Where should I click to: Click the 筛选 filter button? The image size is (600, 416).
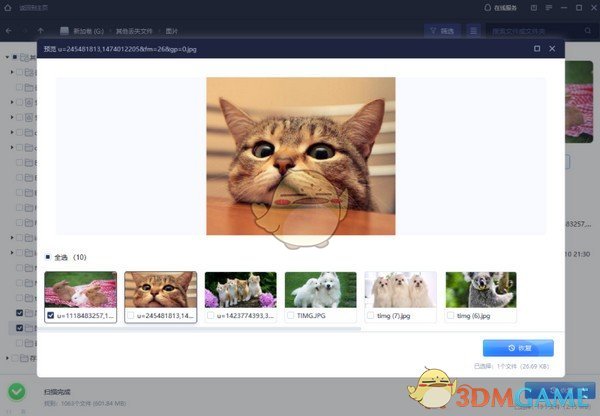click(439, 31)
